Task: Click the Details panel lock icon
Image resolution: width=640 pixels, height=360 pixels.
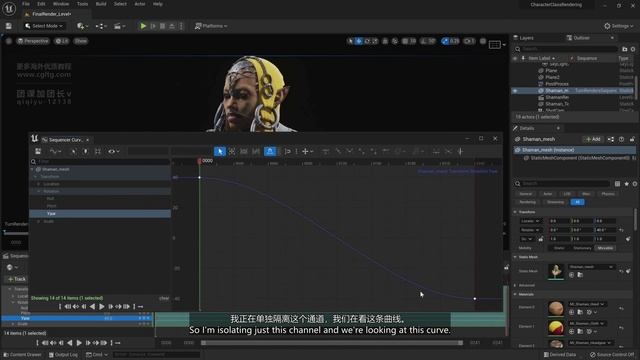Action: point(632,139)
